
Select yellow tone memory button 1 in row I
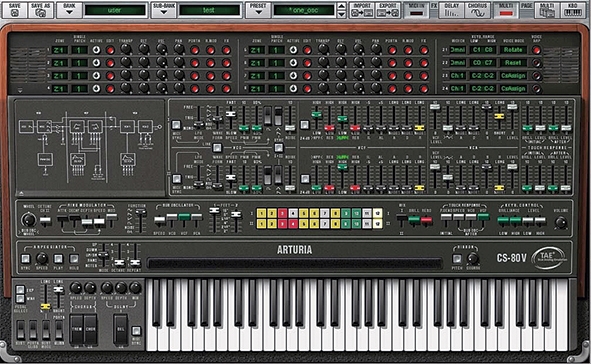pyautogui.click(x=261, y=214)
